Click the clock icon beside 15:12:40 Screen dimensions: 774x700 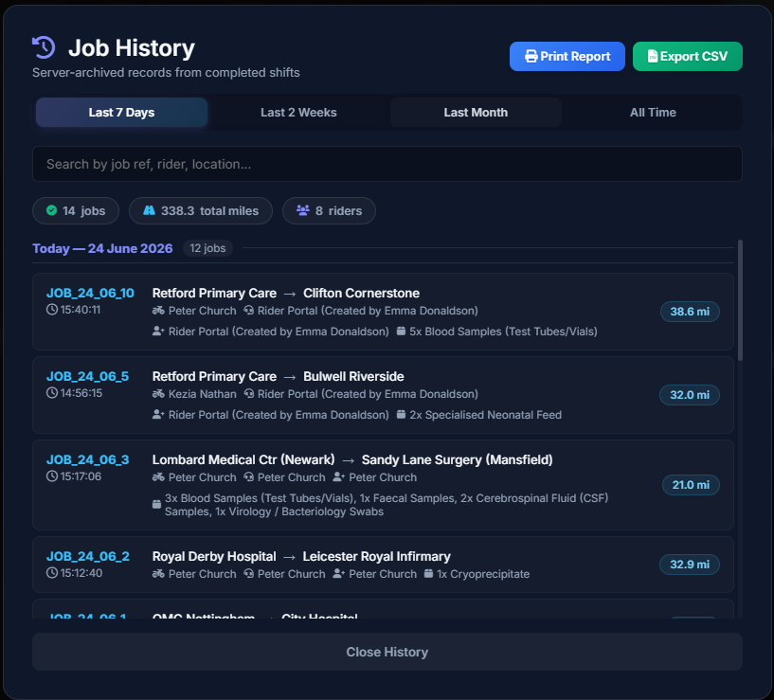(x=52, y=573)
